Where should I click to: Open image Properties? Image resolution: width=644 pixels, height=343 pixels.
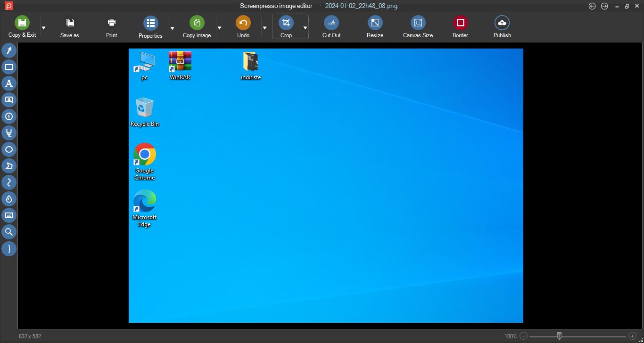150,27
